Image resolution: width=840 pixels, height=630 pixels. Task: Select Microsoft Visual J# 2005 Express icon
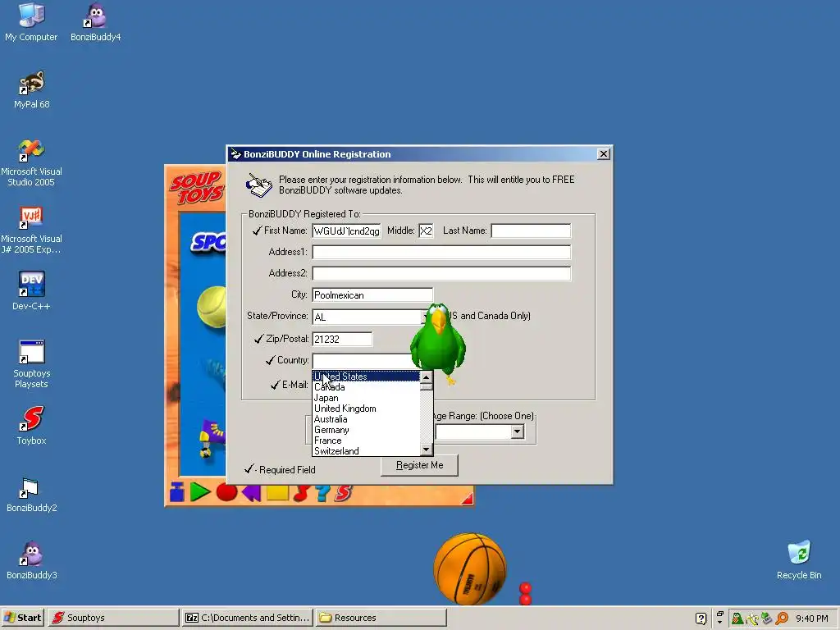(31, 230)
